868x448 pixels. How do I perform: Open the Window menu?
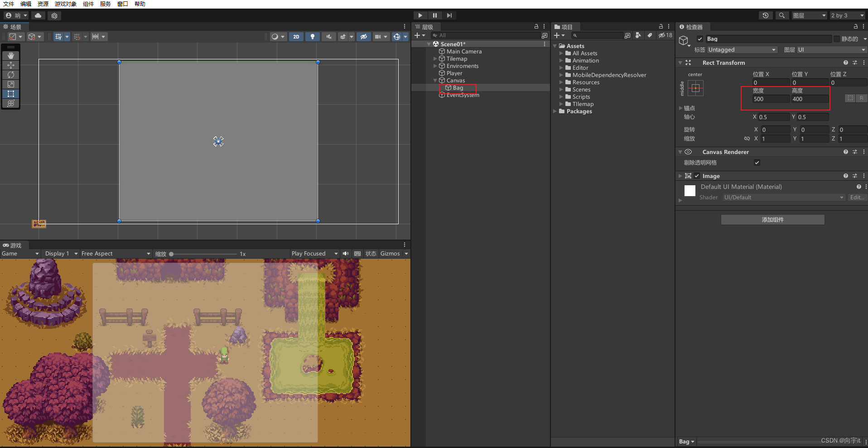pos(123,4)
